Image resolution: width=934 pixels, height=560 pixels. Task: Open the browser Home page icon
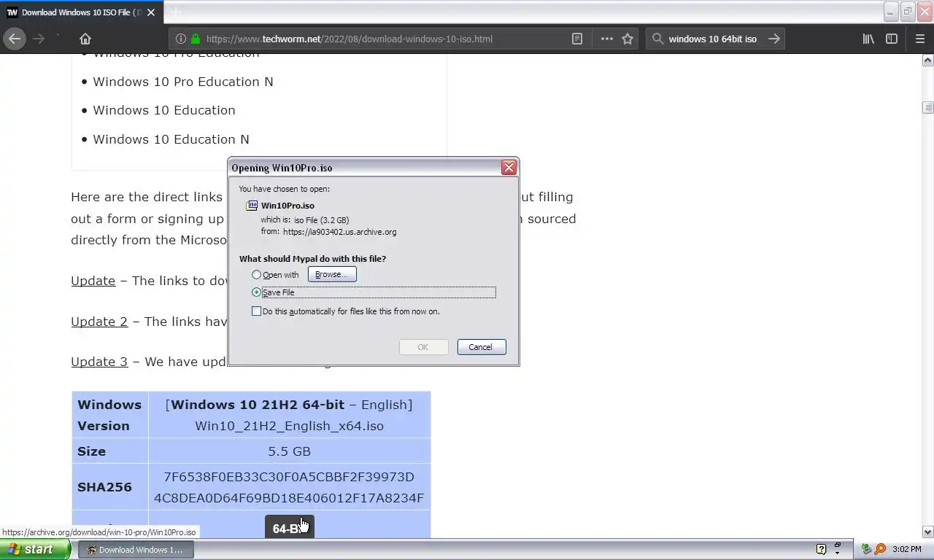(x=85, y=39)
